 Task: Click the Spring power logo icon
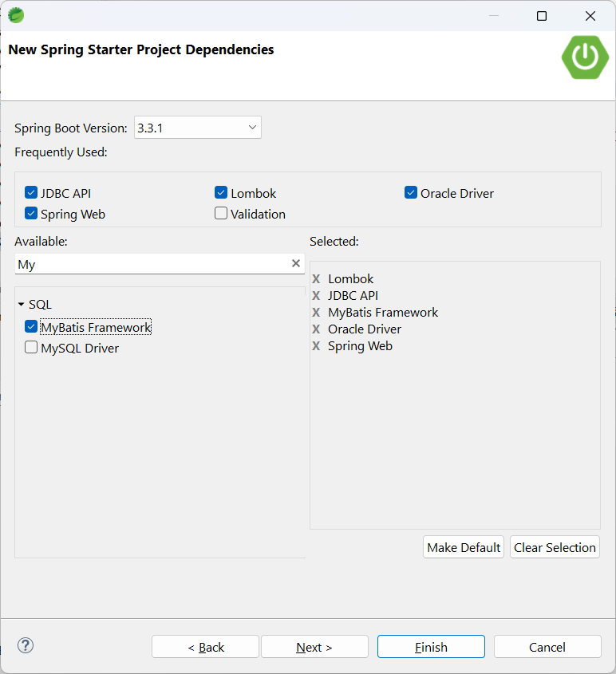pos(585,57)
